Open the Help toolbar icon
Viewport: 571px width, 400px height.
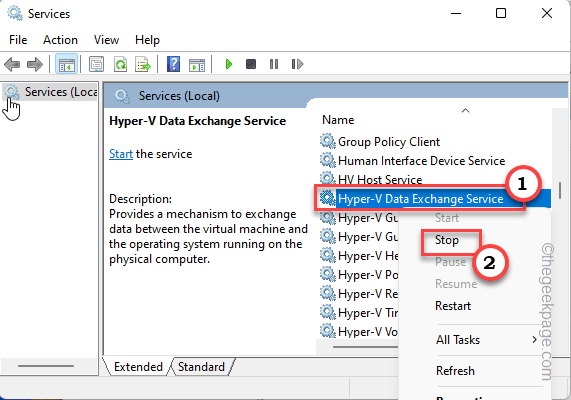click(173, 64)
